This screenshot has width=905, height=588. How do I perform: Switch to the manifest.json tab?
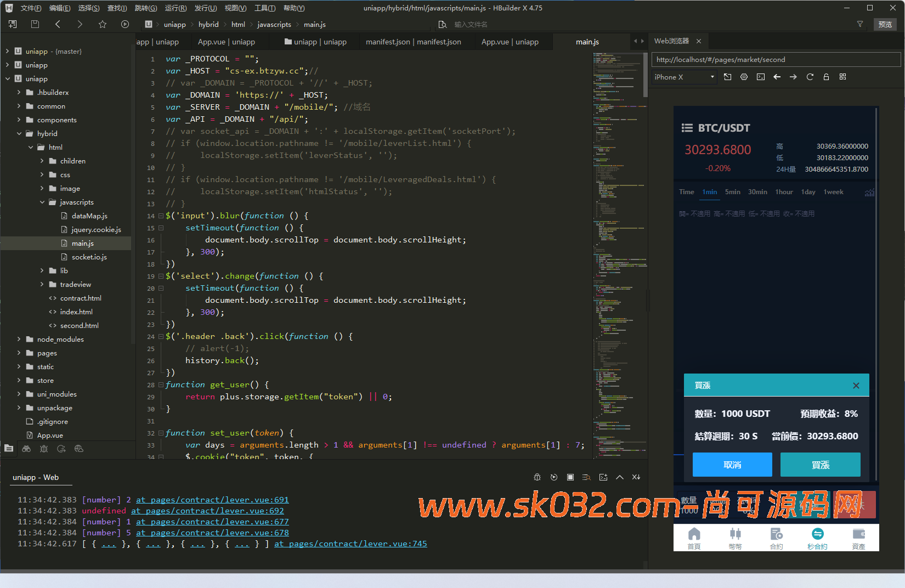413,42
